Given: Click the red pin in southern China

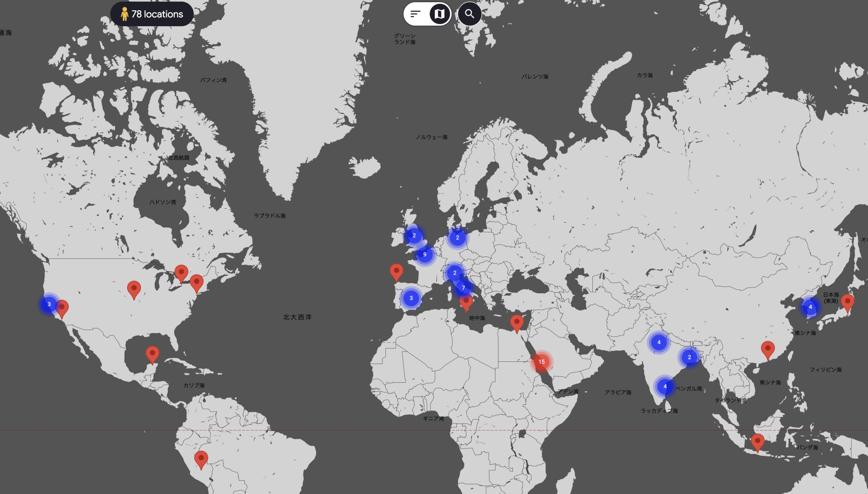Looking at the screenshot, I should [768, 349].
